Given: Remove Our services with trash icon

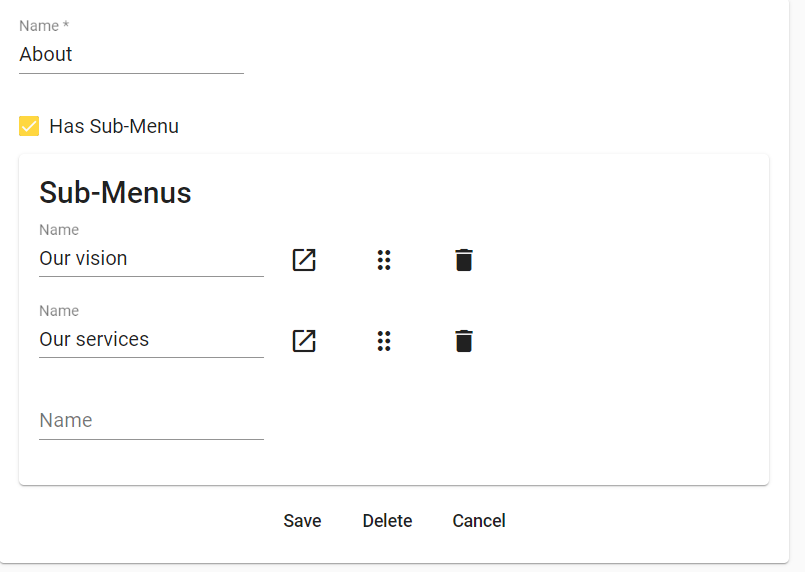Looking at the screenshot, I should [464, 341].
